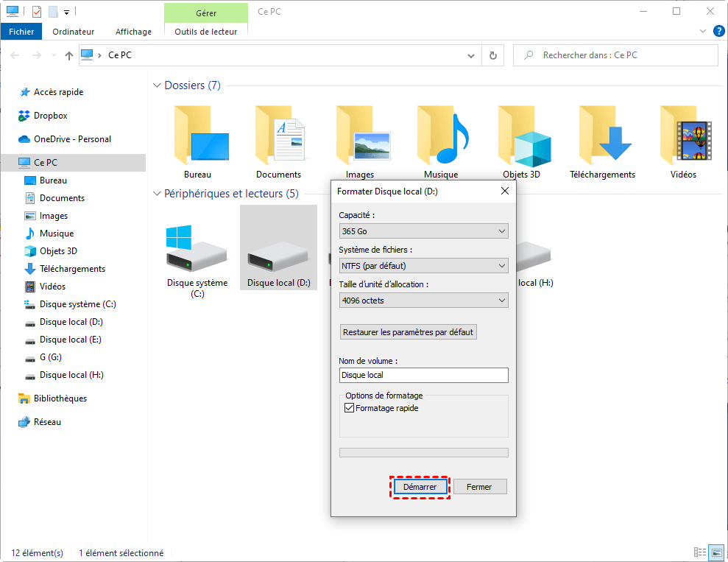Open G (G:) drive in sidebar
728x562 pixels.
50,357
